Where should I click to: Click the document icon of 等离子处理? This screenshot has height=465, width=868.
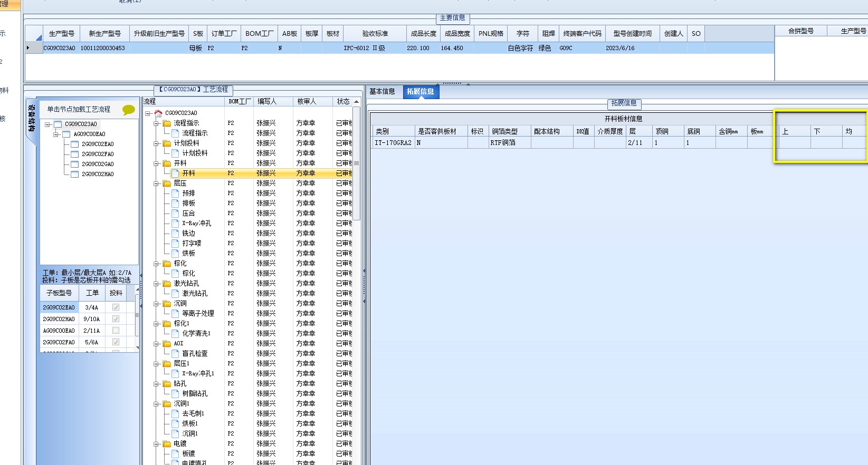(175, 313)
